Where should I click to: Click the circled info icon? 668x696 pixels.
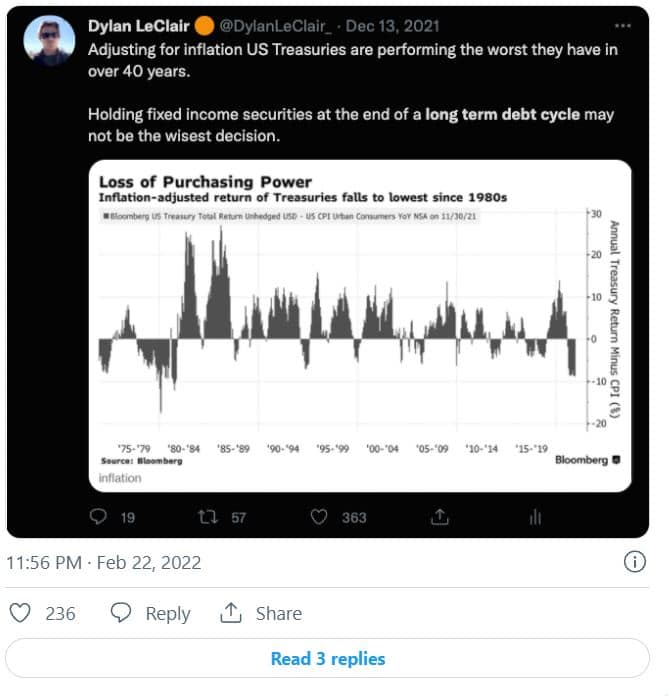(634, 562)
